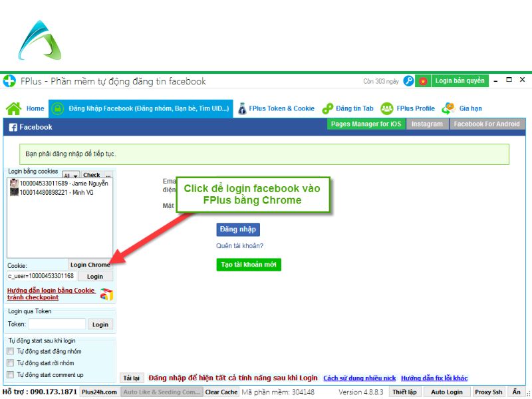
Task: Enable Tự động start đăng nhóm checkbox
Action: [x=10, y=351]
